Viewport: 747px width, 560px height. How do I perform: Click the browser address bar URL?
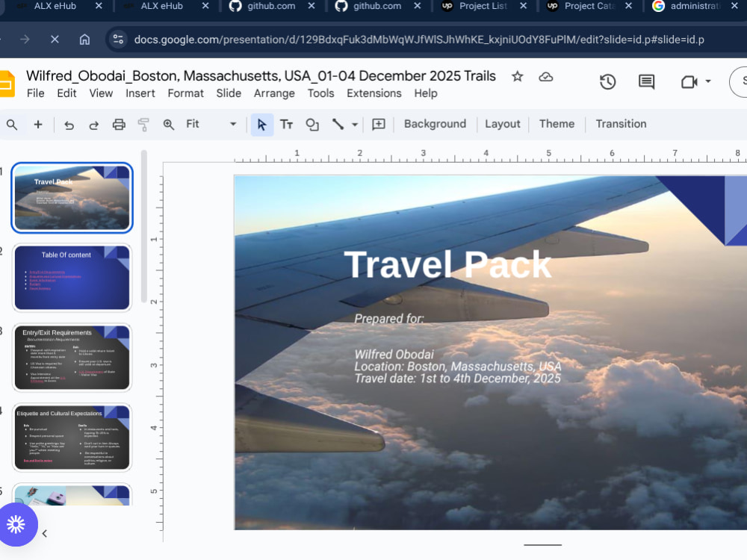point(419,40)
